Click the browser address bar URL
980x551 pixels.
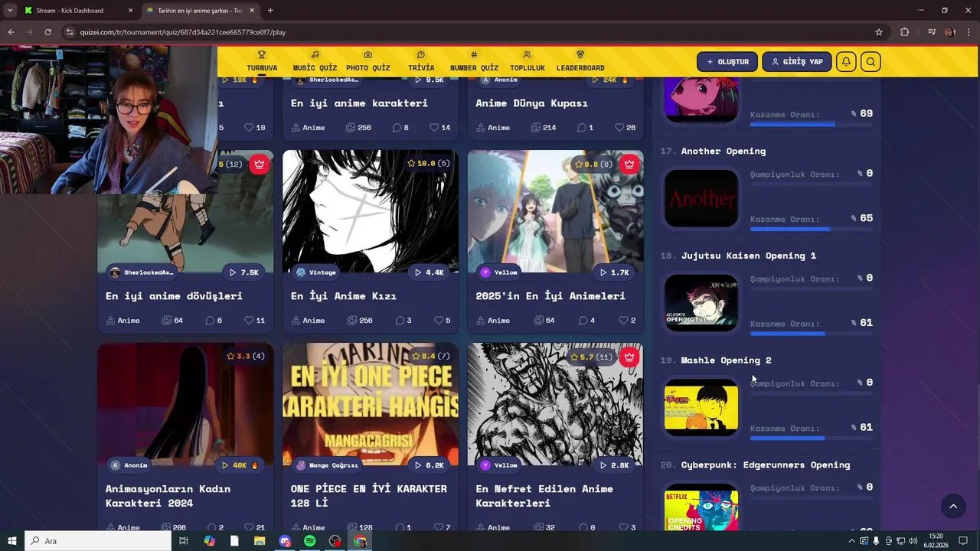coord(183,32)
